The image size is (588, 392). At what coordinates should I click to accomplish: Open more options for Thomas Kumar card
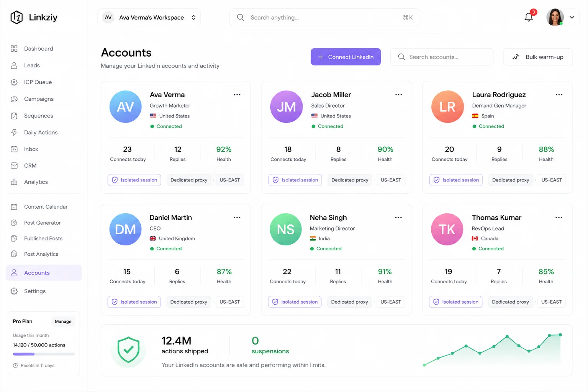(559, 217)
